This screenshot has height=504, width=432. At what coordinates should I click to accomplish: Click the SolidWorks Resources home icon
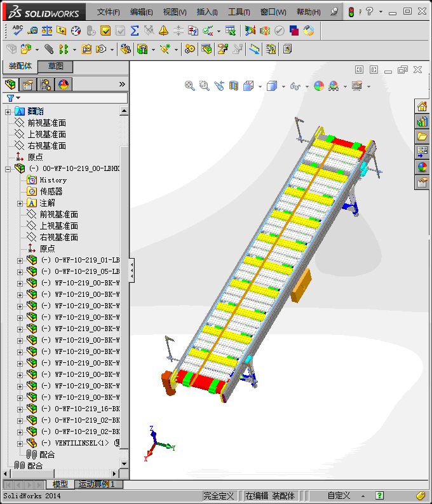[422, 106]
